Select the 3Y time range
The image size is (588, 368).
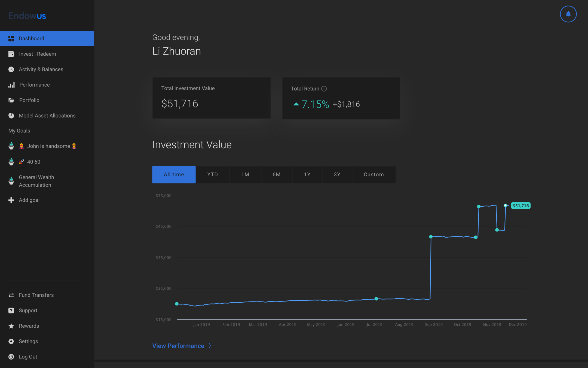tap(337, 174)
